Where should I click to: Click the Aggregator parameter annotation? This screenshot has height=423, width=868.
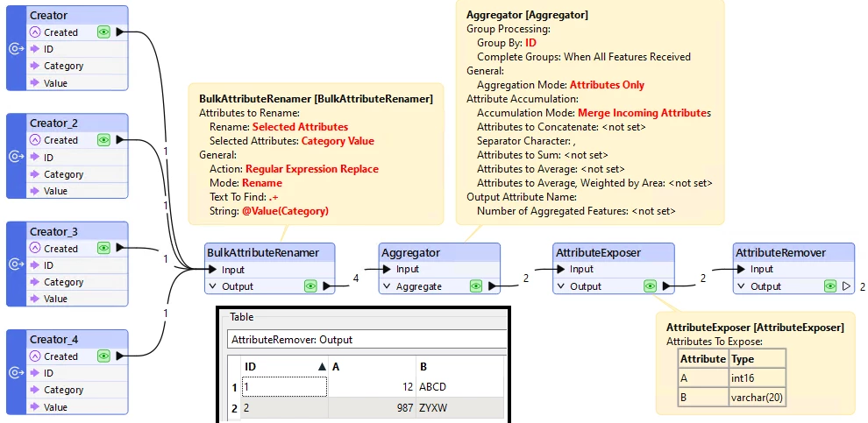[x=590, y=112]
